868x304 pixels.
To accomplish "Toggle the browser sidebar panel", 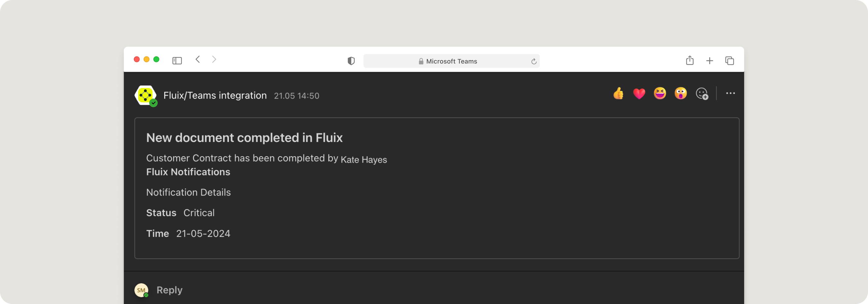I will click(x=177, y=61).
